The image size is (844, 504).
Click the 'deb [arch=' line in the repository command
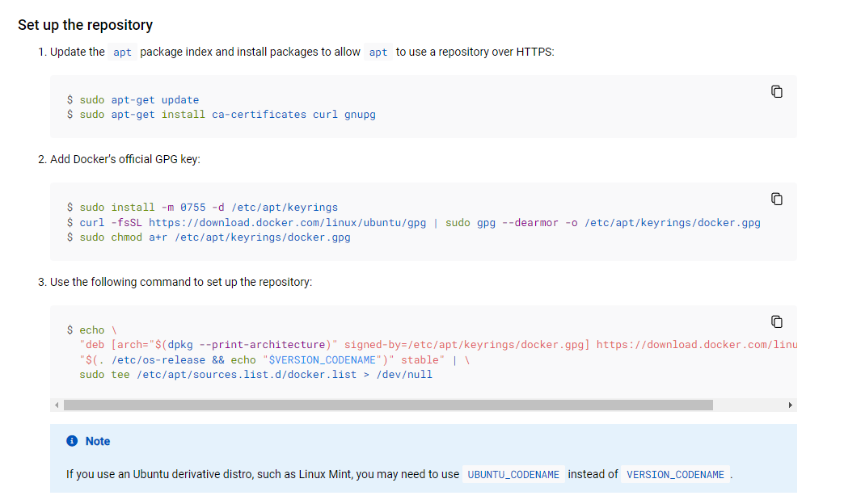tap(438, 345)
